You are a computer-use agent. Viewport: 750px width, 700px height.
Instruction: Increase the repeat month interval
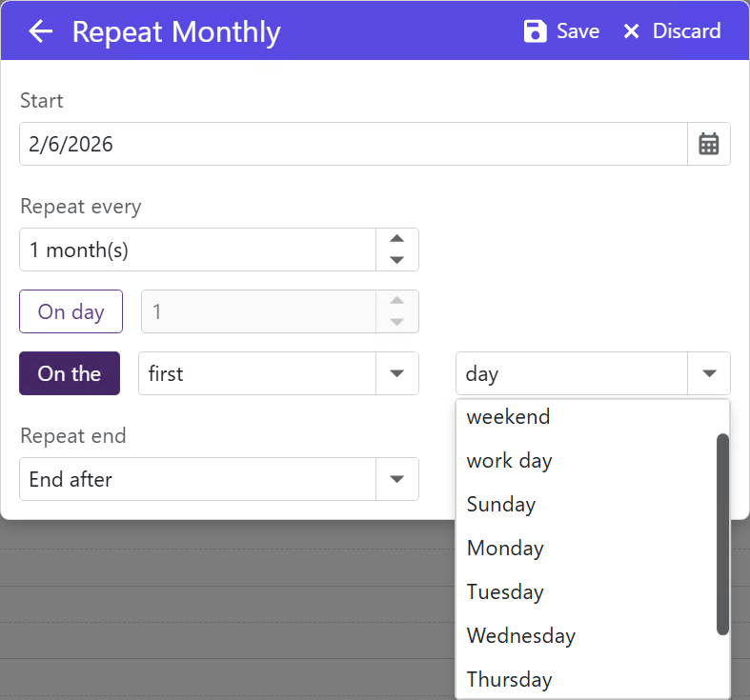coord(397,239)
